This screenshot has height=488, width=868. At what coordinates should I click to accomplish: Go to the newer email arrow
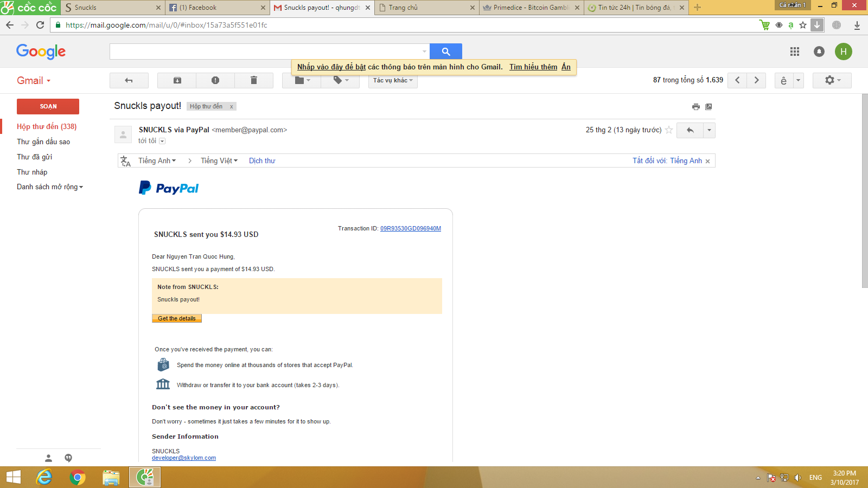[737, 80]
